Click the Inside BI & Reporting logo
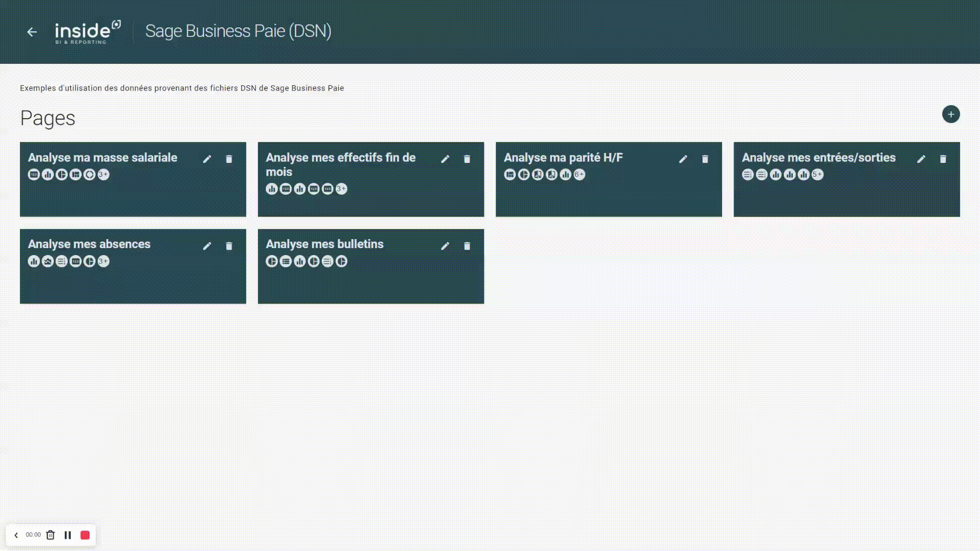This screenshot has height=551, width=980. coord(88,32)
